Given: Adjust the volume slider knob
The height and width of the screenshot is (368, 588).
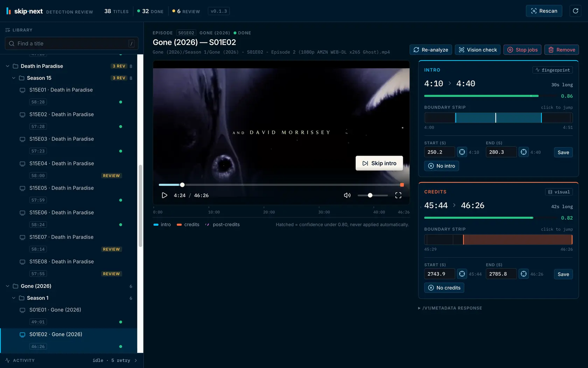Looking at the screenshot, I should [x=370, y=196].
